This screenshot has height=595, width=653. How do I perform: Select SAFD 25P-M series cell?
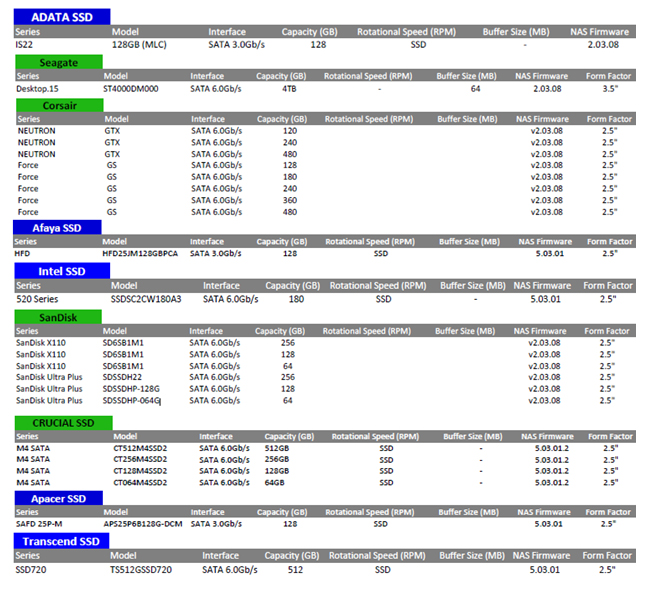(39, 524)
